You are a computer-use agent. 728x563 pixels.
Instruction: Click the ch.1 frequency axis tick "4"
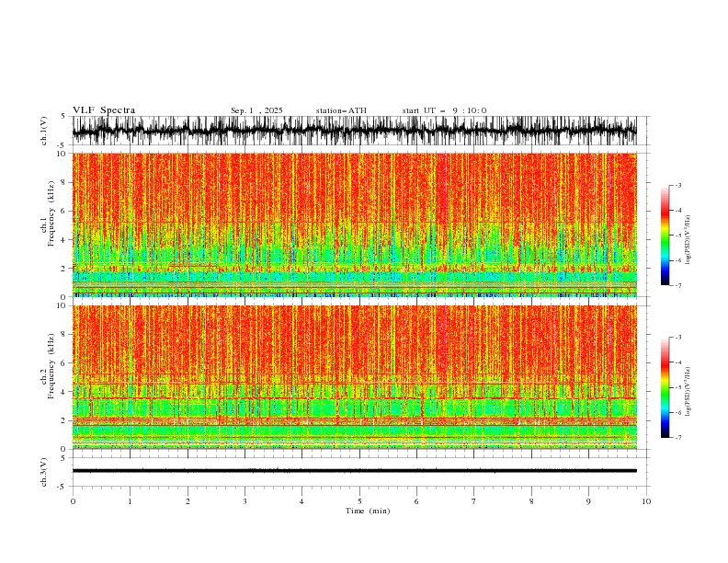pyautogui.click(x=63, y=240)
